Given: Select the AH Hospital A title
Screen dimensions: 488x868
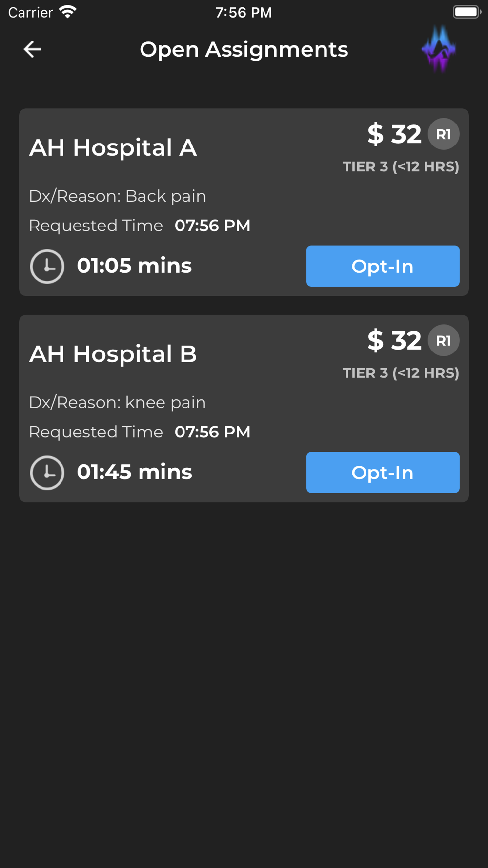Looking at the screenshot, I should pyautogui.click(x=113, y=147).
